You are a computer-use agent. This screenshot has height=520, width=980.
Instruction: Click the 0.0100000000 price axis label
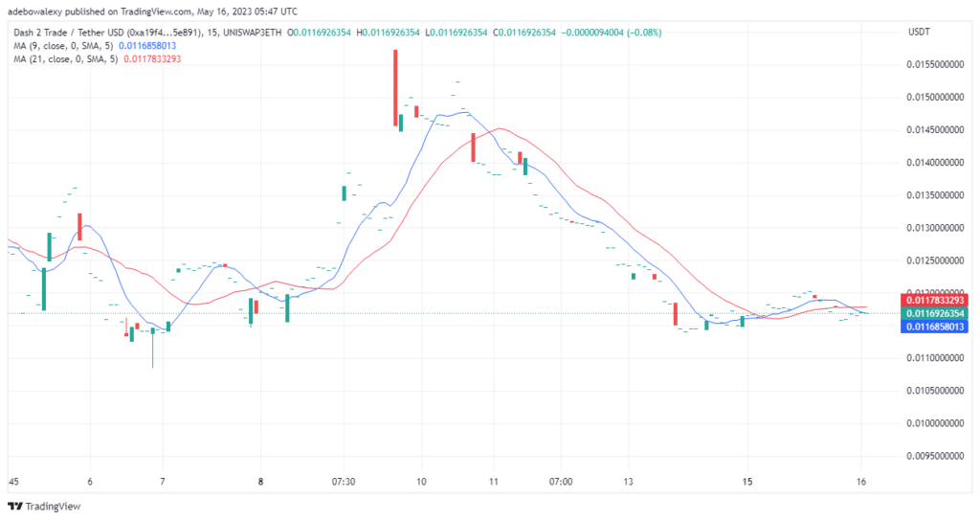click(935, 423)
